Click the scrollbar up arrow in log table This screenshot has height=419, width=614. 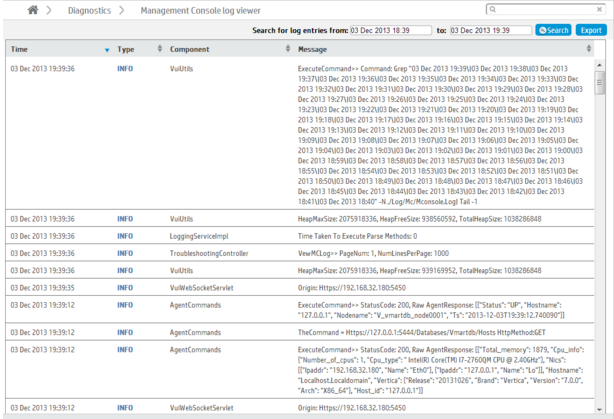600,65
